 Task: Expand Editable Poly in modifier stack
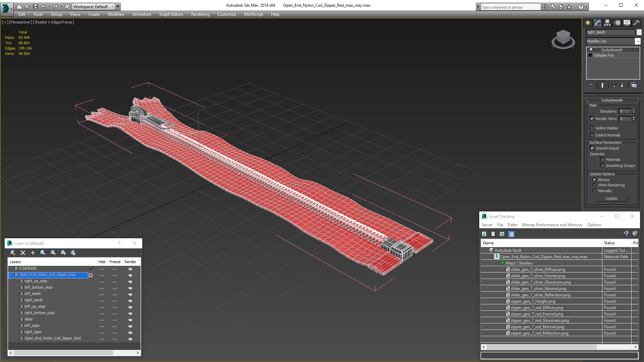click(590, 55)
